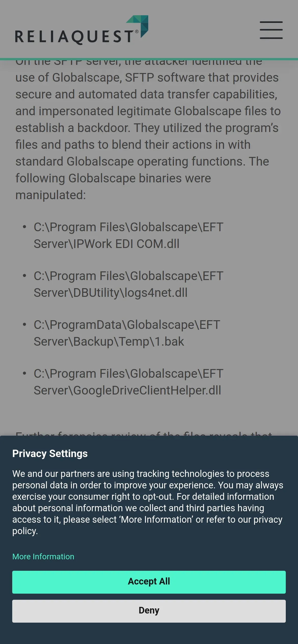Select the DBUtility\logs4net.dll path entry
Image resolution: width=298 pixels, height=644 pixels.
coord(128,284)
